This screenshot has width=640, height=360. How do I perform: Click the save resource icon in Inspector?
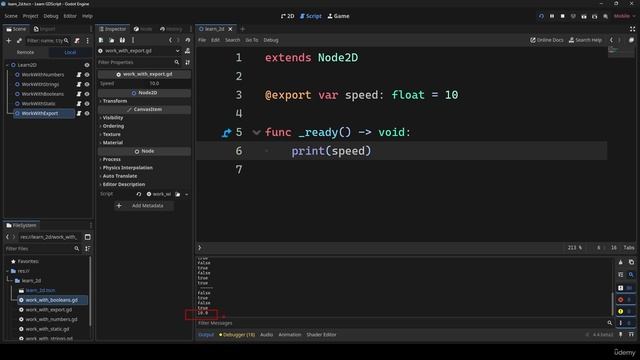(122, 40)
